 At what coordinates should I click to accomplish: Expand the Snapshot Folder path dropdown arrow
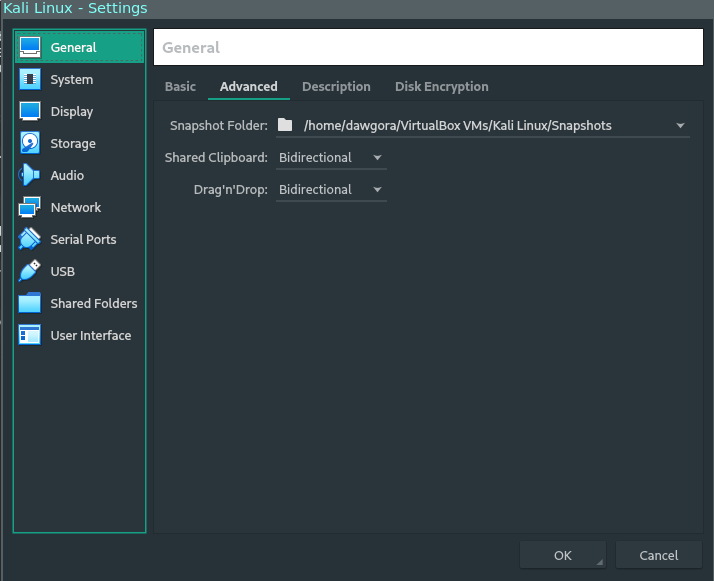(680, 126)
